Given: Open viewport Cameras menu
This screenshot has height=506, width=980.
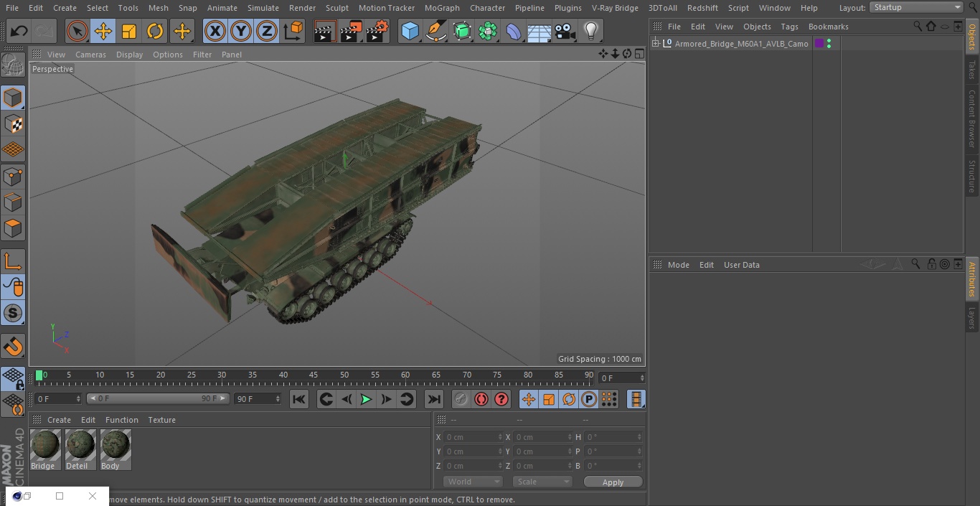Looking at the screenshot, I should [90, 55].
